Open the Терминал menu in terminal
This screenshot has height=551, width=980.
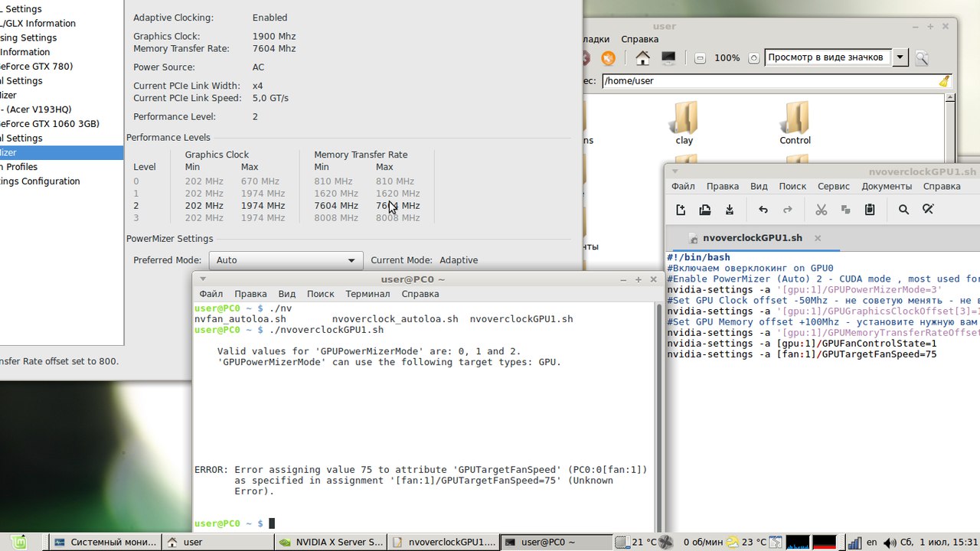click(367, 294)
